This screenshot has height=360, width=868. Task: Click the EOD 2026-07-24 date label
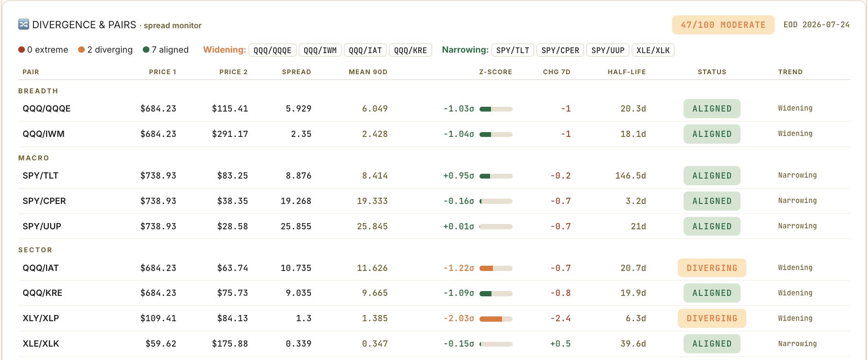pos(816,25)
